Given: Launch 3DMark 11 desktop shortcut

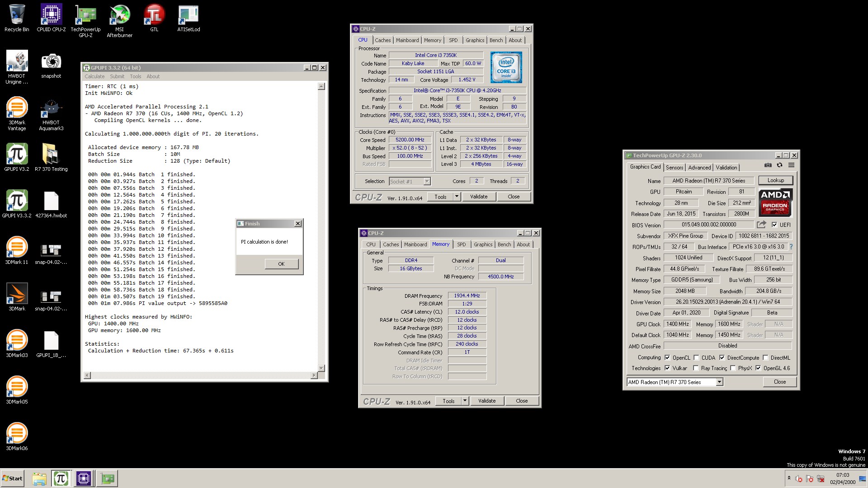Looking at the screenshot, I should click(17, 251).
